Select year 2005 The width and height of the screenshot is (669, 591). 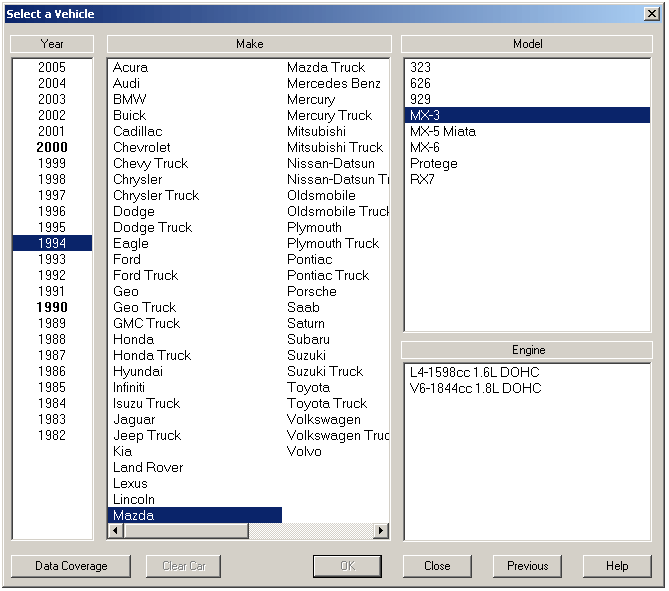tap(52, 67)
